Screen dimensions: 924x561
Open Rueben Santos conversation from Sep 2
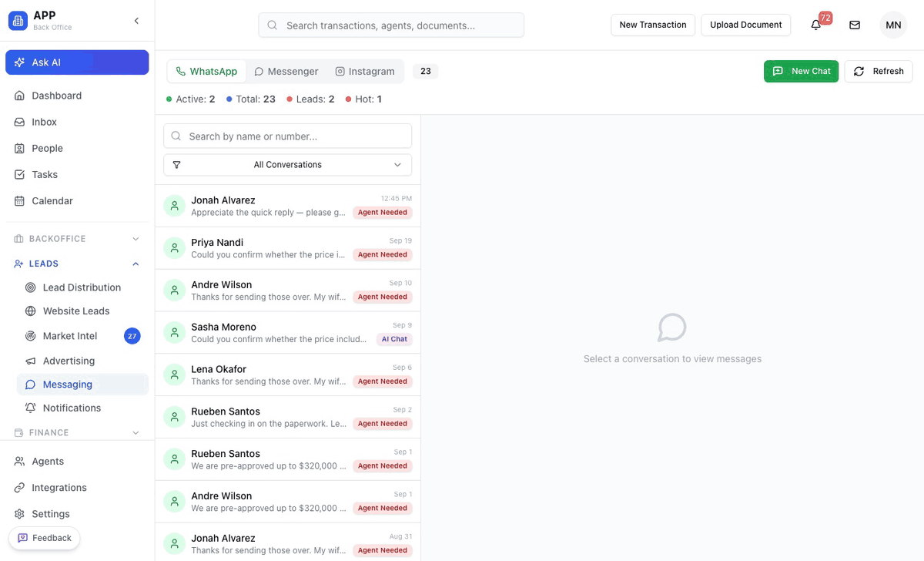[x=288, y=418]
